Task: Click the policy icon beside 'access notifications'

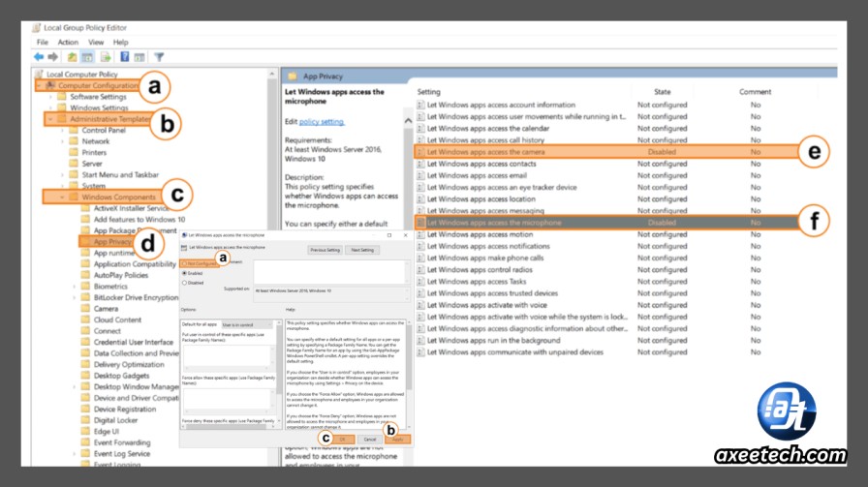Action: (x=421, y=246)
